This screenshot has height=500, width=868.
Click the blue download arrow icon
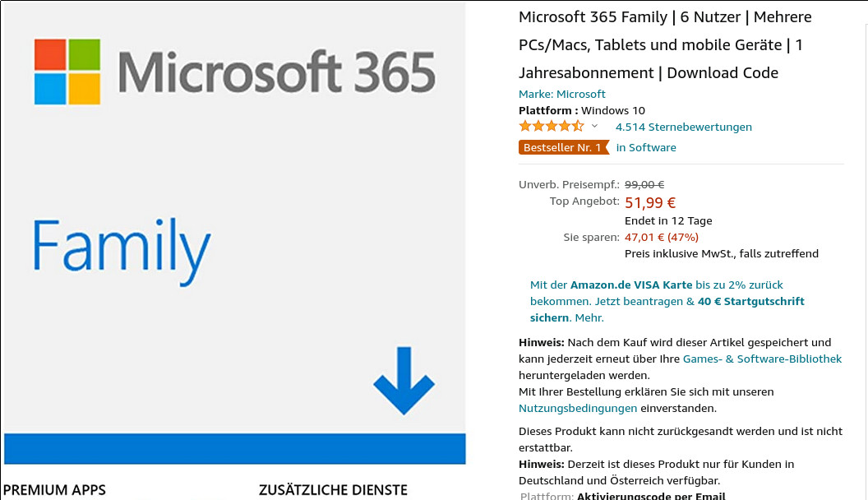pyautogui.click(x=404, y=380)
